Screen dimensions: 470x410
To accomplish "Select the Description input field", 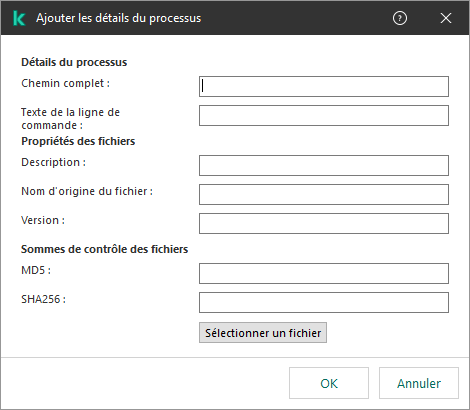I will [324, 165].
